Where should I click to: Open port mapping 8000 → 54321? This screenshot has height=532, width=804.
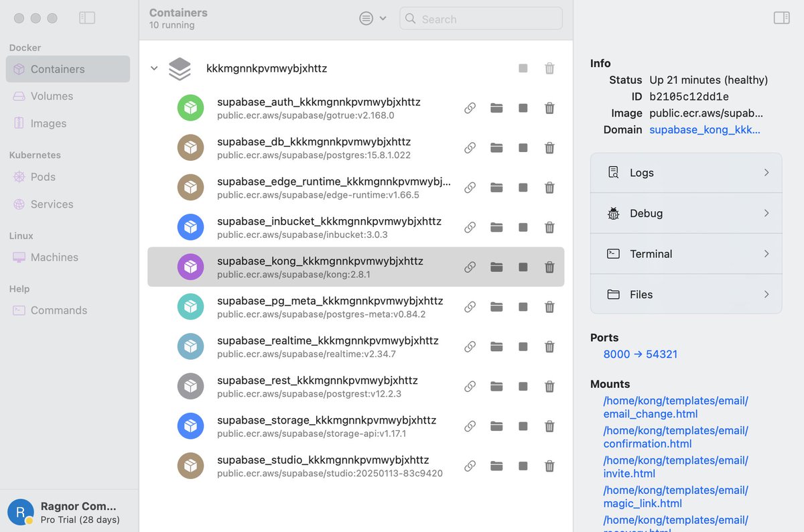(641, 354)
